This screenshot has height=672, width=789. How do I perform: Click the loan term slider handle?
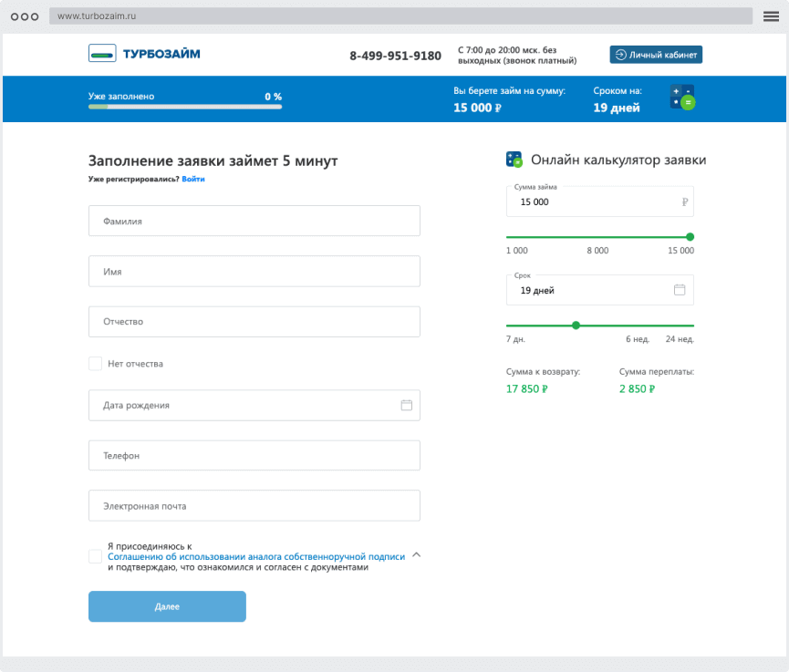(576, 326)
